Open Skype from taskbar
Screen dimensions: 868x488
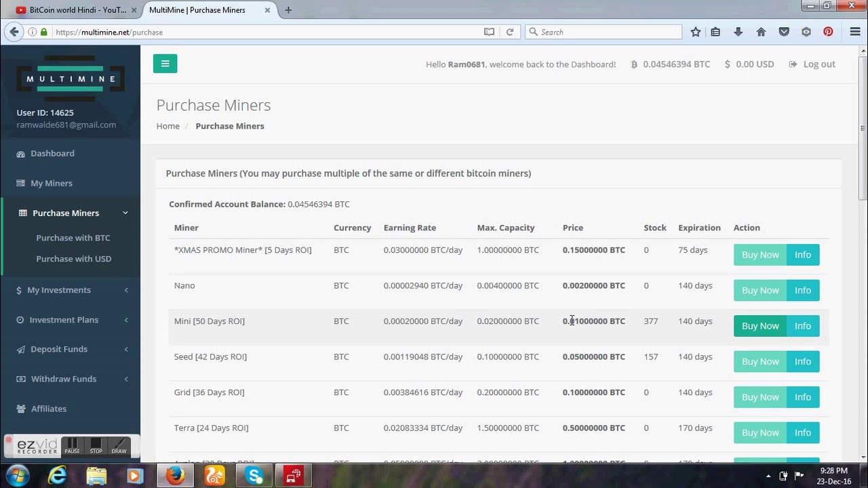tap(254, 476)
